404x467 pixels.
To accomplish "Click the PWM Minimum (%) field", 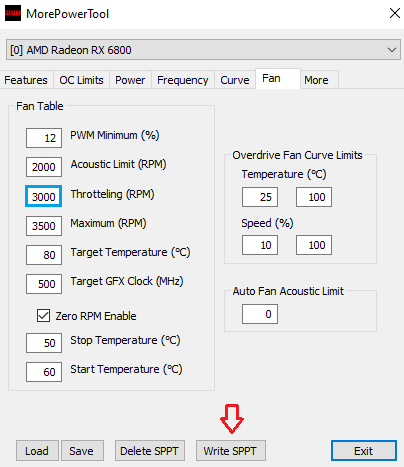I will coord(44,138).
